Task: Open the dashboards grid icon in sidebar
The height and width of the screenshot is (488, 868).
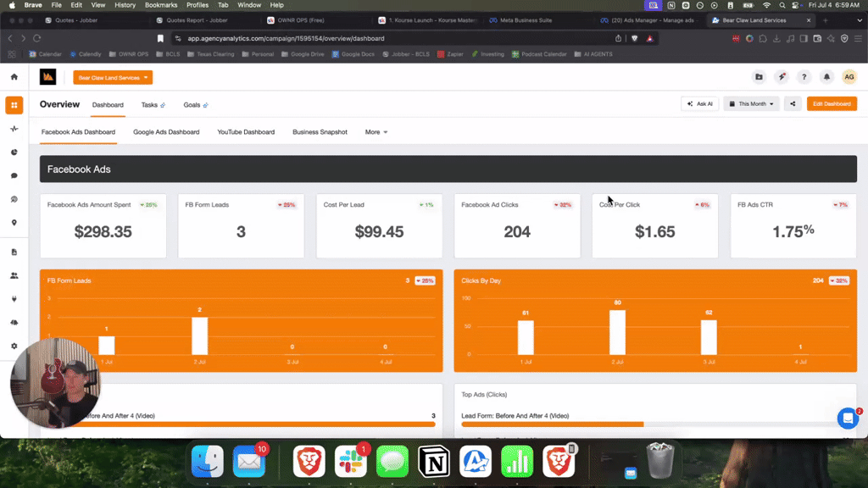Action: [x=13, y=105]
